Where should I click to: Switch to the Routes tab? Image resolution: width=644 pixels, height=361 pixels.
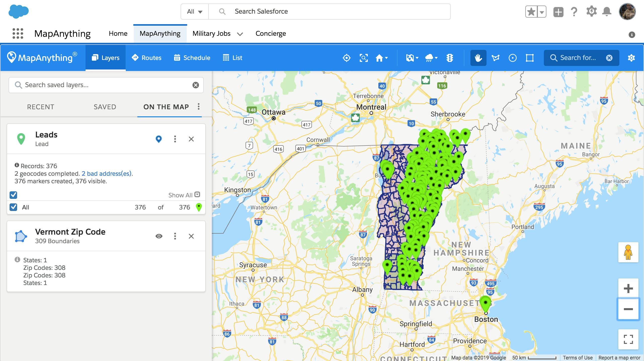point(146,58)
